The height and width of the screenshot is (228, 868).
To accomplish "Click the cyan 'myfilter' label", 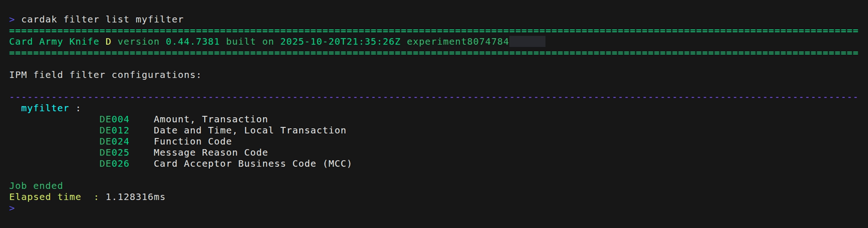I will click(x=45, y=109).
